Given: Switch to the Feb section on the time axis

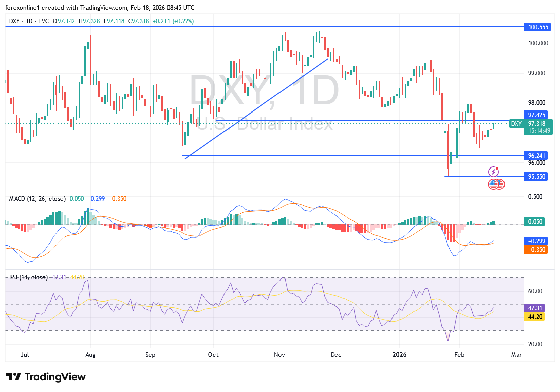Looking at the screenshot, I should coord(459,355).
